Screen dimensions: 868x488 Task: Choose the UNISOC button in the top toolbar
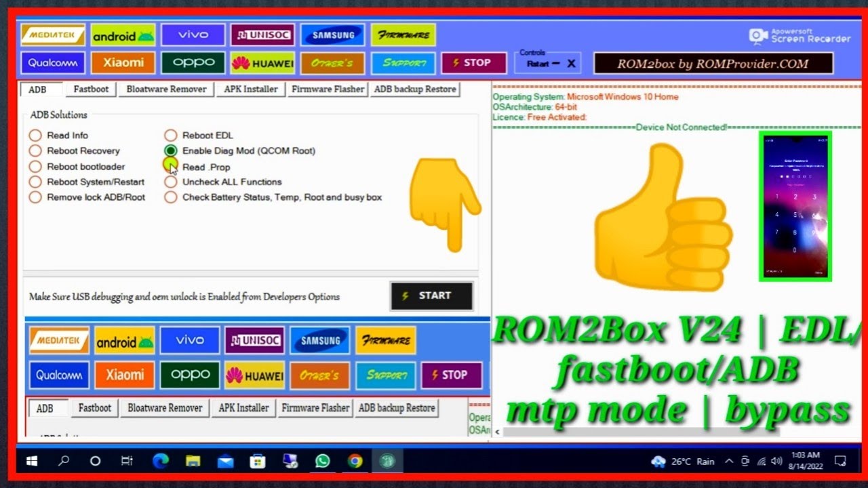[x=262, y=35]
